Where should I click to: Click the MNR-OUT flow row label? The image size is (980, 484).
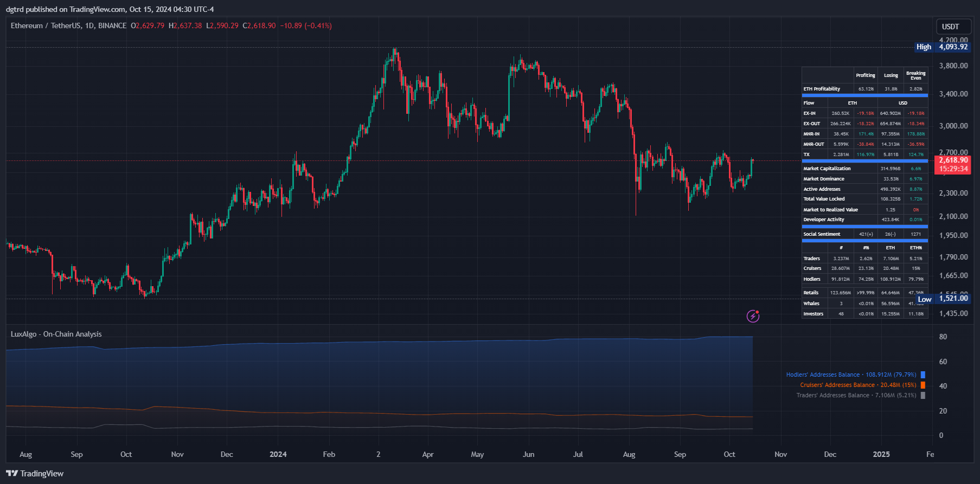(x=814, y=144)
